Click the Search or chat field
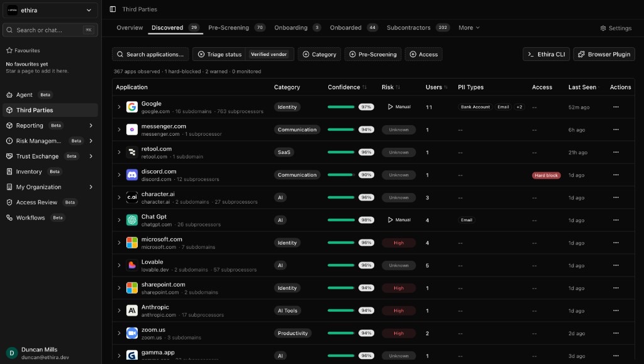This screenshot has height=364, width=644. click(50, 30)
